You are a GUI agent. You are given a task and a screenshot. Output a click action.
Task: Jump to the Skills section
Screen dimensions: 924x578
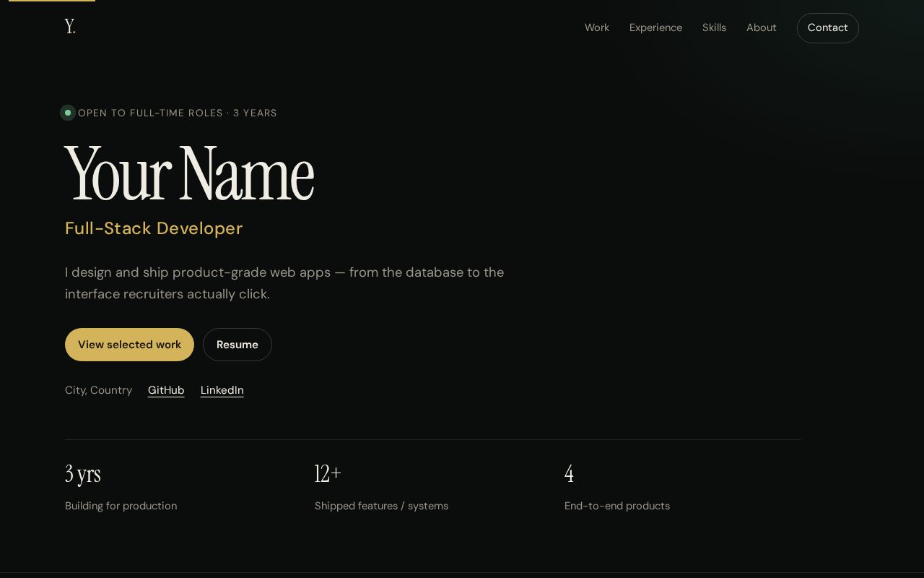pos(714,27)
